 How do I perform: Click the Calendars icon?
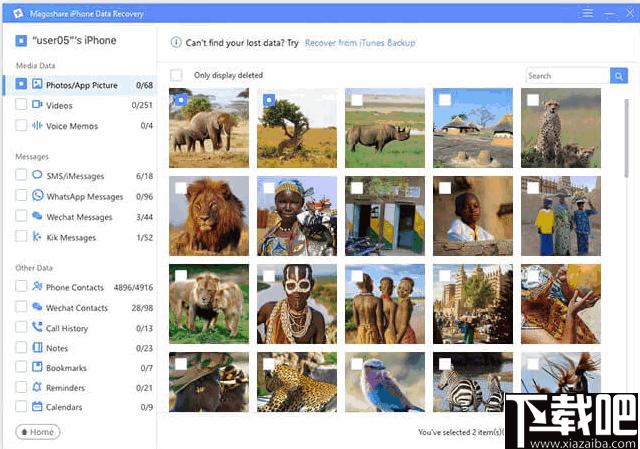pos(37,407)
